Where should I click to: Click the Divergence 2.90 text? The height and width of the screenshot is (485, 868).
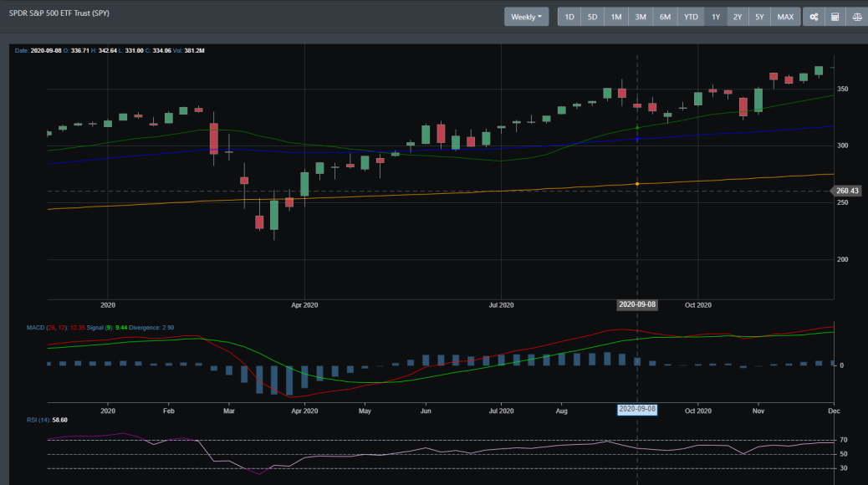tap(151, 328)
